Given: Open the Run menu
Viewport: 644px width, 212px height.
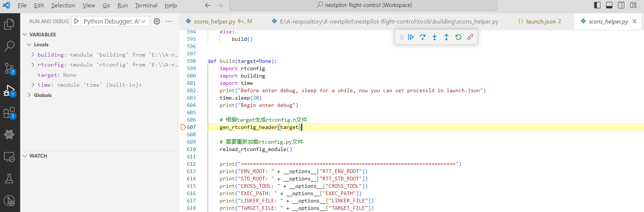Looking at the screenshot, I should point(122,5).
